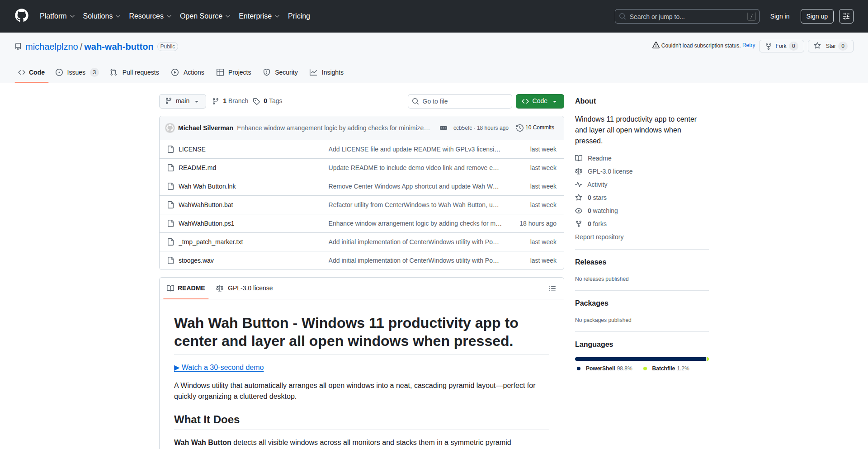Image resolution: width=868 pixels, height=449 pixels.
Task: Retry loading subscription status
Action: [x=749, y=45]
